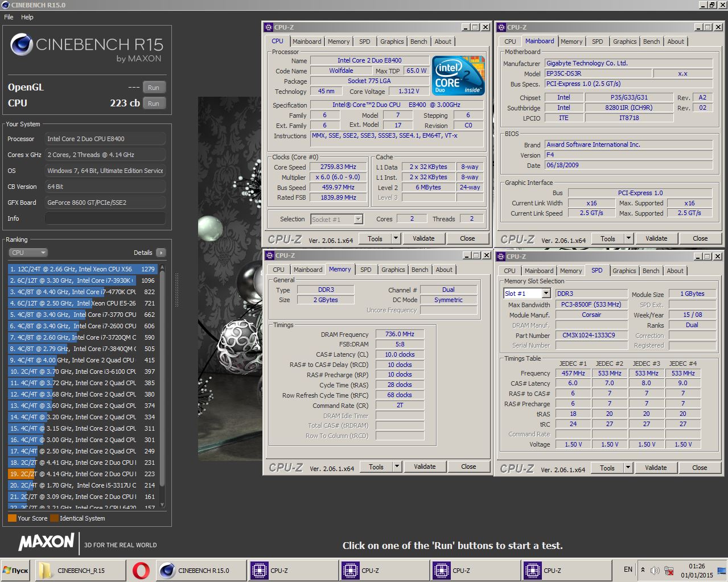Run the CPU benchmark
This screenshot has height=582, width=728.
(154, 104)
